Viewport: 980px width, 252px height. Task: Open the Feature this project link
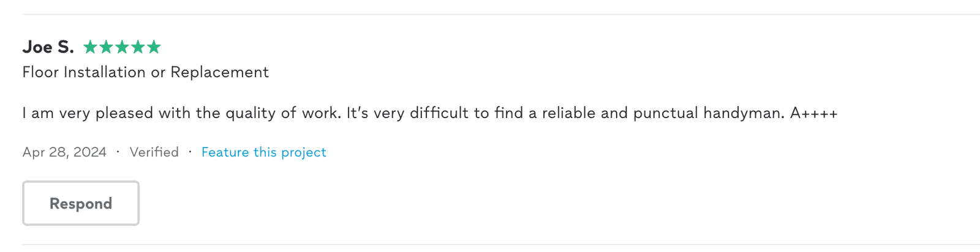point(263,152)
